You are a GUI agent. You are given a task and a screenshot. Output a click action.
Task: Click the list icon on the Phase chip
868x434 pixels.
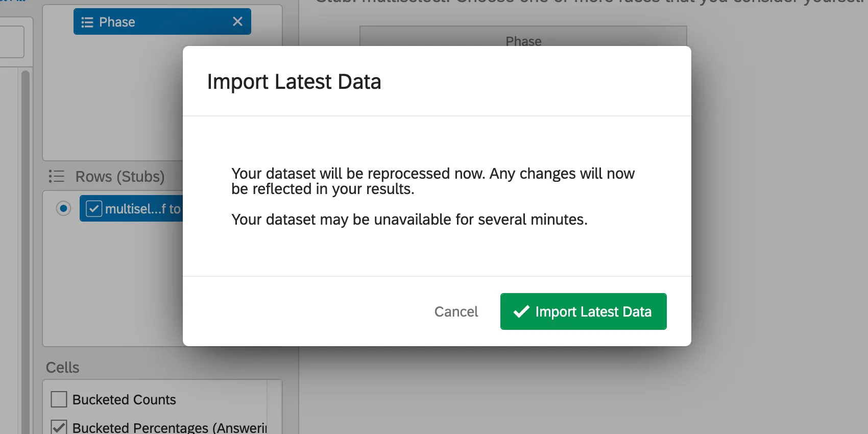click(87, 22)
